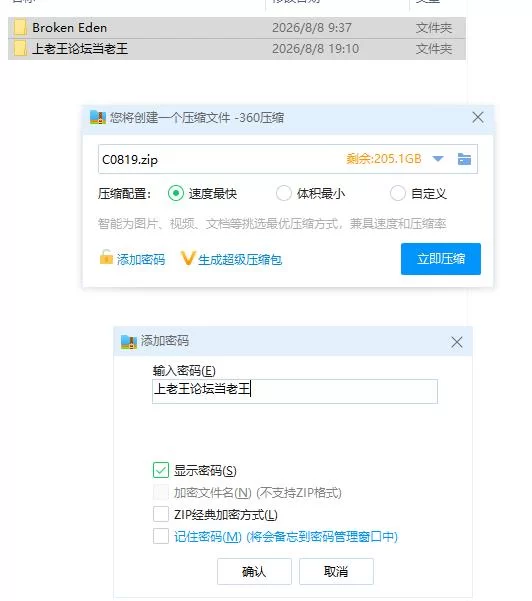Click the 生成超级压缩包 link

pos(240,259)
